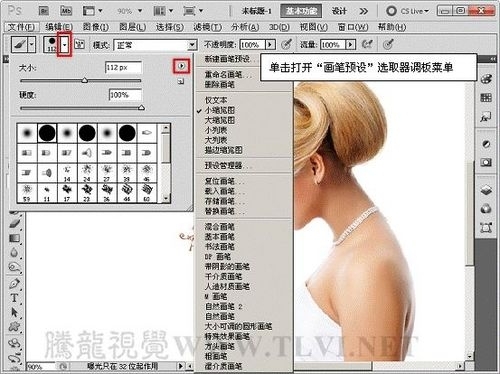Toggle tablet pressure for opacity icon
The image size is (500, 374).
287,44
